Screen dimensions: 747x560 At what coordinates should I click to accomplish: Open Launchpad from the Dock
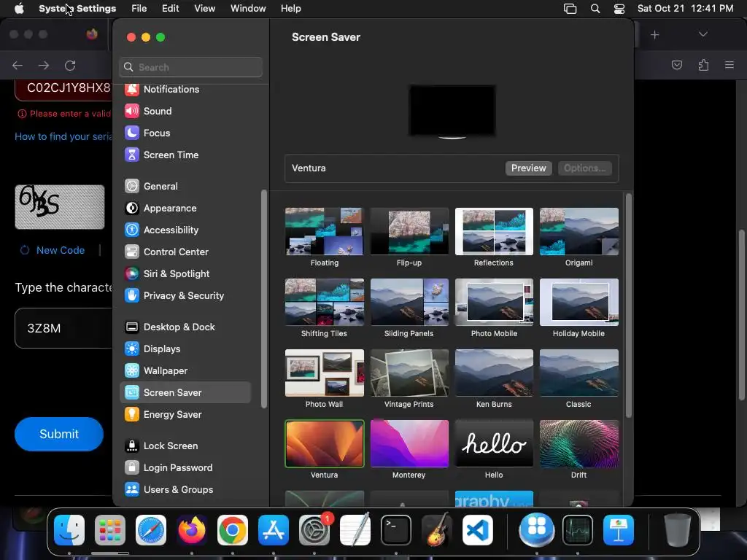click(x=110, y=530)
